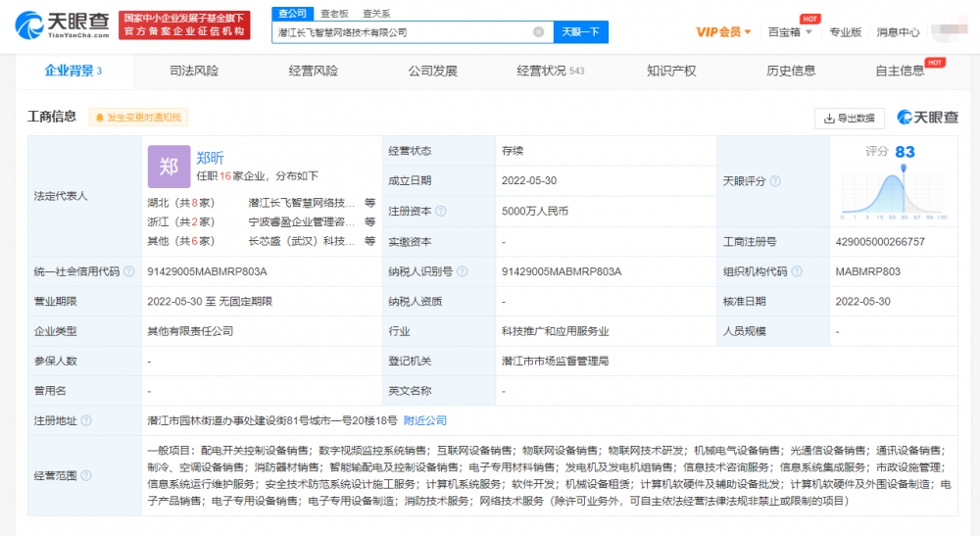Click the 郑 avatar of legal representative
The image size is (980, 536).
pyautogui.click(x=169, y=167)
